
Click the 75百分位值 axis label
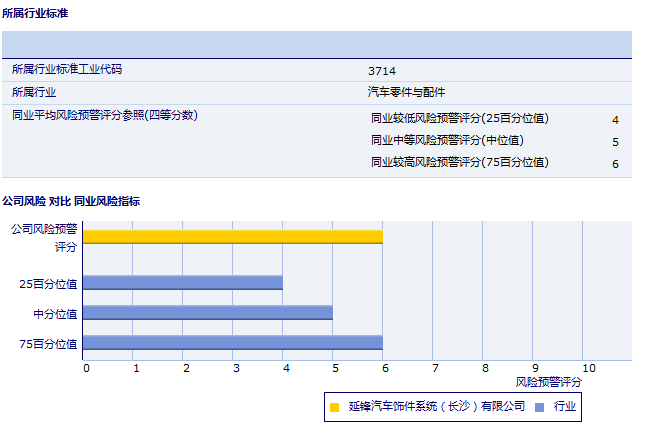pyautogui.click(x=48, y=344)
